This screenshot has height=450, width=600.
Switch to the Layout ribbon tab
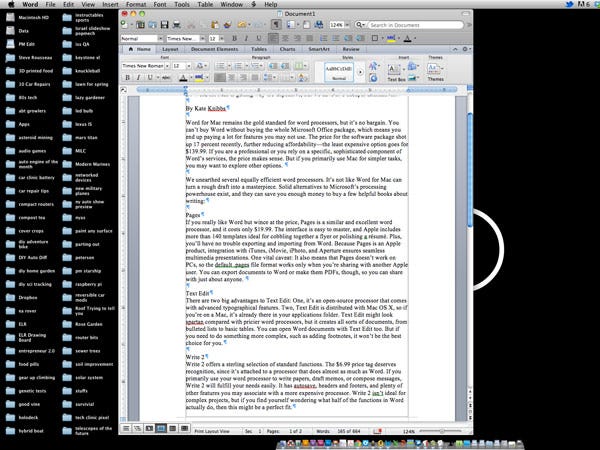click(170, 49)
